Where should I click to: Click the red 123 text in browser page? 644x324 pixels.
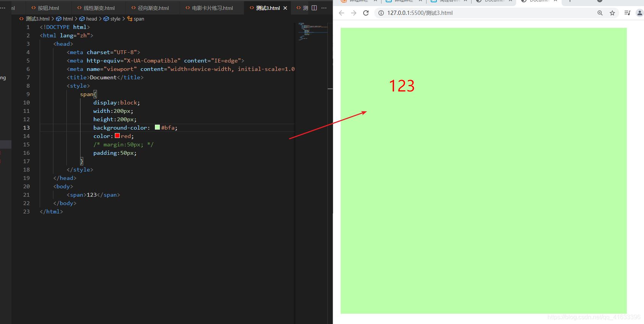tap(402, 86)
